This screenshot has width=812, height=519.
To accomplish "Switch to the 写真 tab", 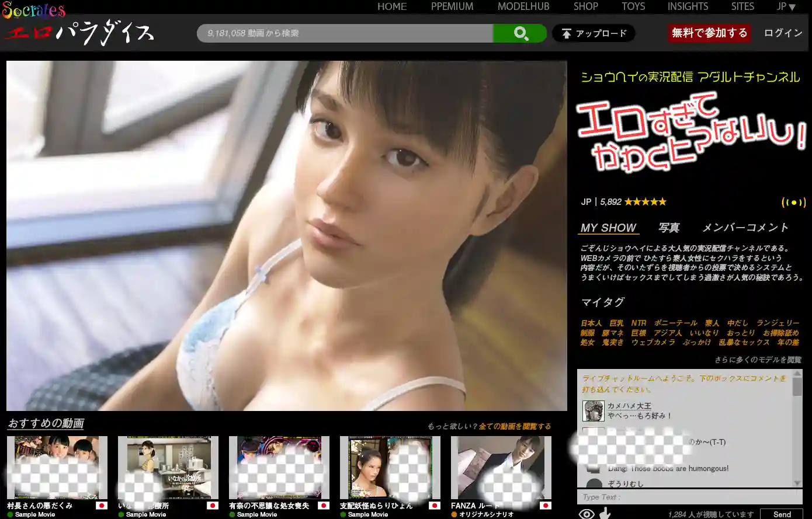I will (x=669, y=228).
